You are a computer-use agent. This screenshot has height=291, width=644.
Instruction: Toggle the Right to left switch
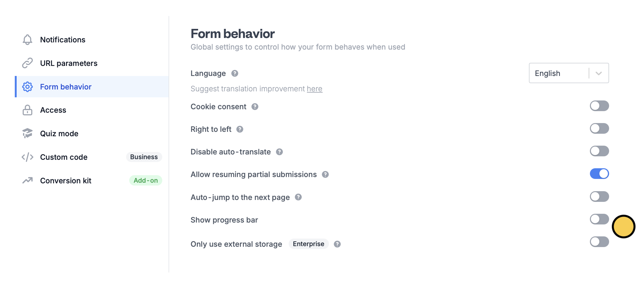click(x=599, y=128)
